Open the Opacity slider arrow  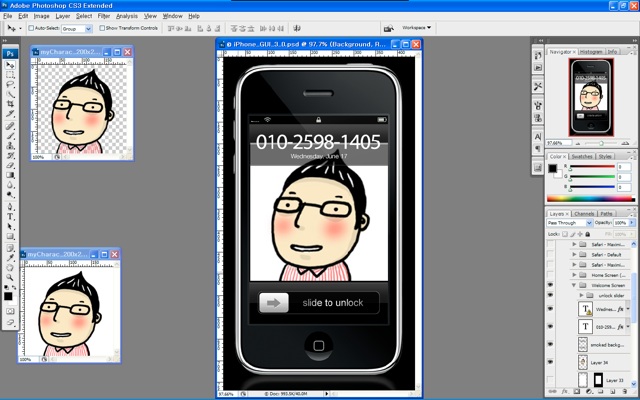point(632,223)
